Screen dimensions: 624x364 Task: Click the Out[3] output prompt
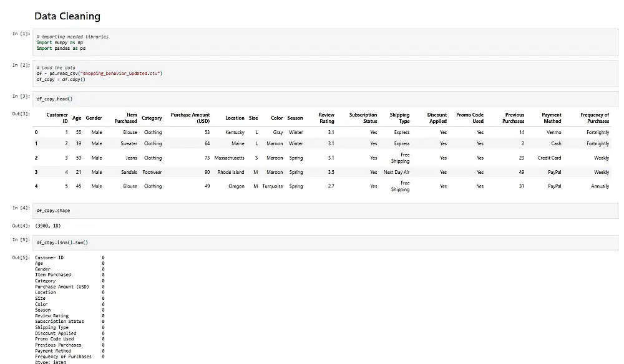coord(21,113)
